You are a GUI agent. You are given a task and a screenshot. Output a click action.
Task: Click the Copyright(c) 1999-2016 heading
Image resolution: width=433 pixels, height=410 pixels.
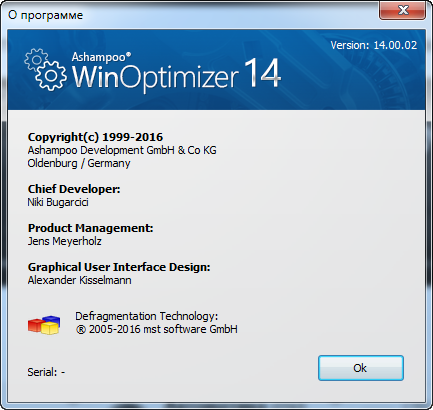tap(95, 137)
